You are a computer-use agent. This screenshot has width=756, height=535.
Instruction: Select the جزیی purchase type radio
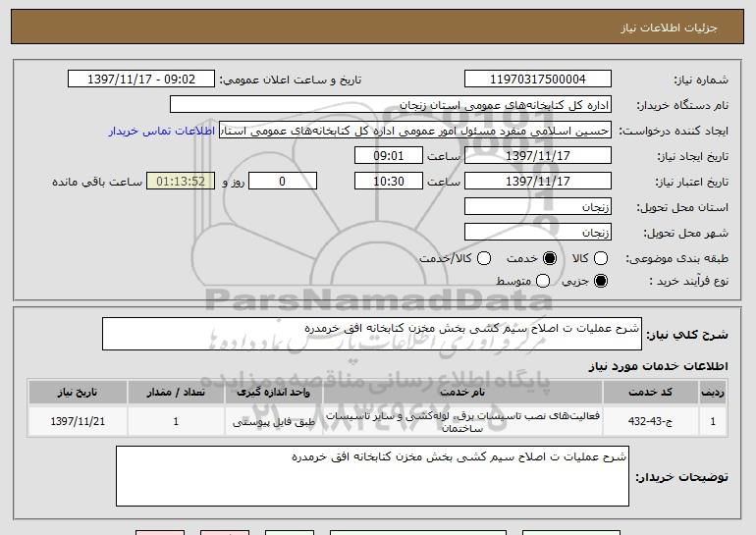pyautogui.click(x=602, y=282)
